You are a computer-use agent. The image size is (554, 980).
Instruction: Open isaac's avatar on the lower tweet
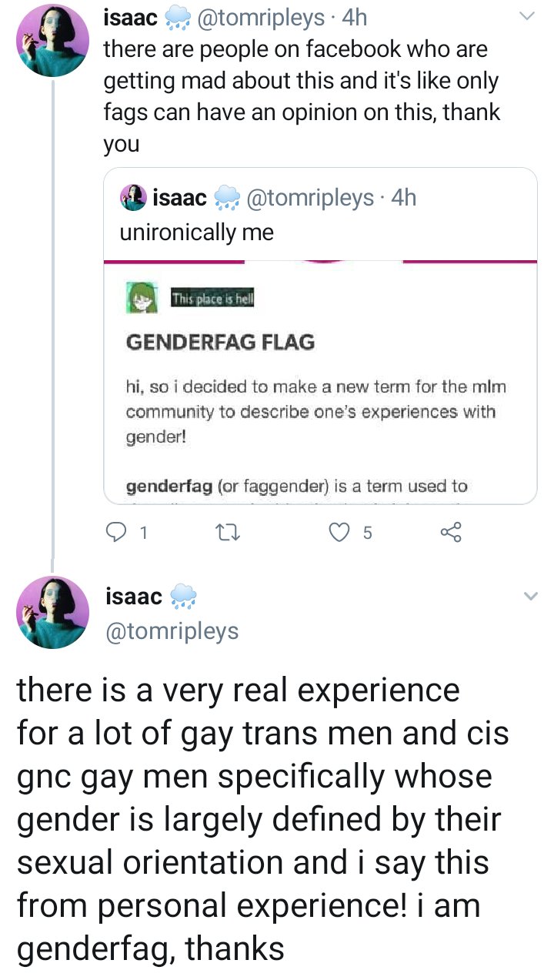tap(52, 612)
